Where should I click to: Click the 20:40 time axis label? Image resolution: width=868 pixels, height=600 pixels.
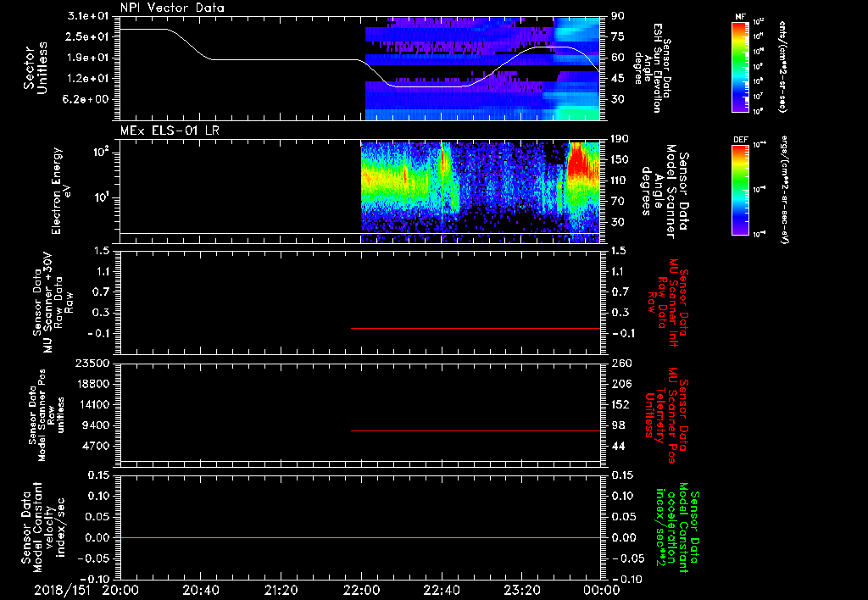click(x=200, y=590)
